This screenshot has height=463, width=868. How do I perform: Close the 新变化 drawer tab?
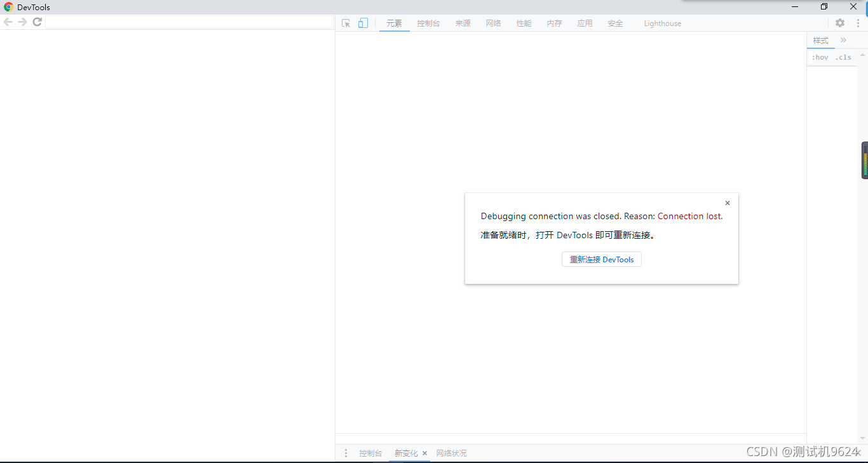tap(425, 453)
